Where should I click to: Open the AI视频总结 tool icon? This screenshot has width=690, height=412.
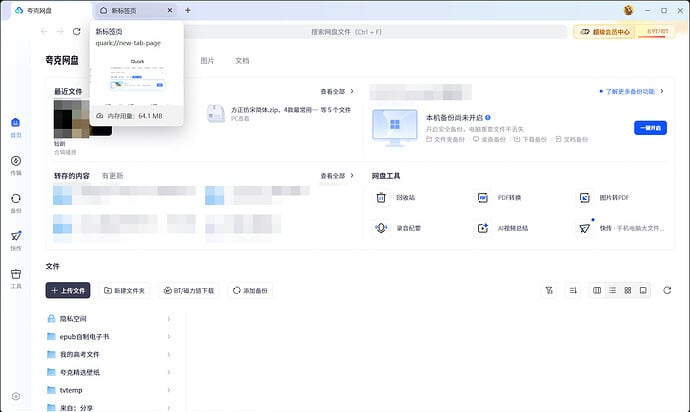pos(483,228)
